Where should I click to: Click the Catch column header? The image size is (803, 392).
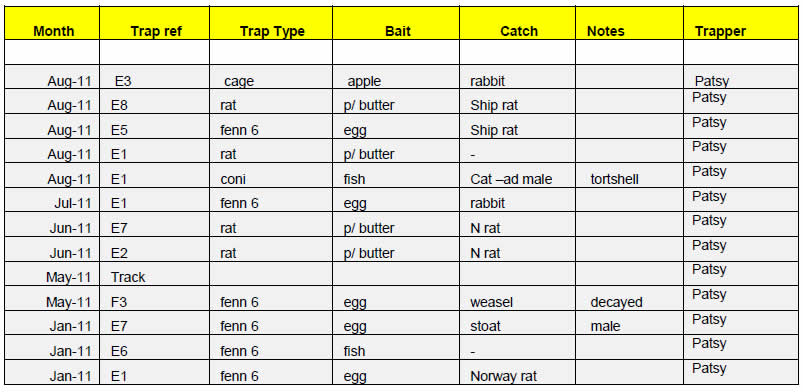click(x=518, y=24)
